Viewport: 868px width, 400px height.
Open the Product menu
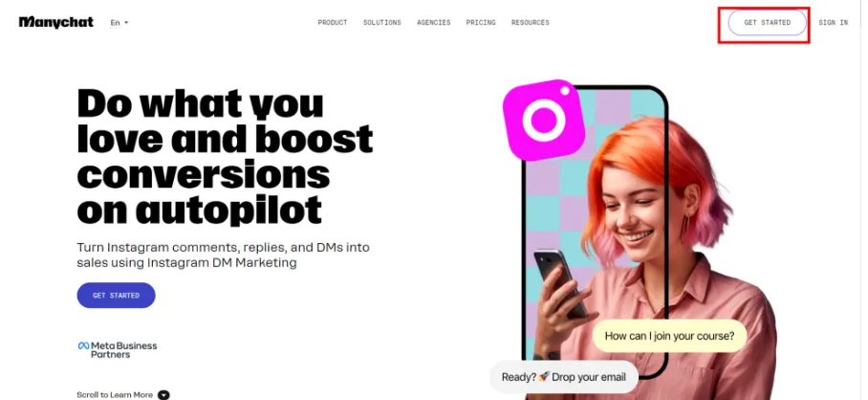(333, 23)
